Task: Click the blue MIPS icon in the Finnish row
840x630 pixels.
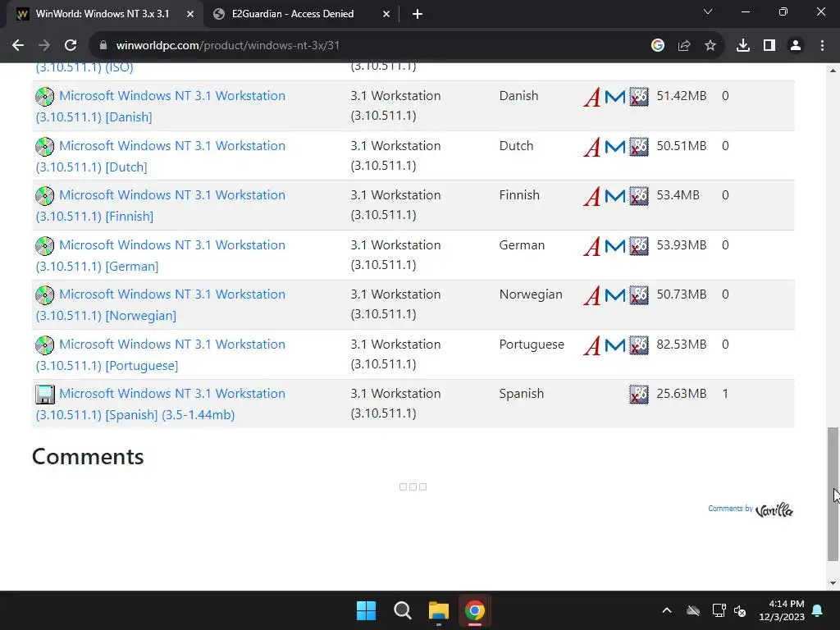Action: click(x=615, y=196)
